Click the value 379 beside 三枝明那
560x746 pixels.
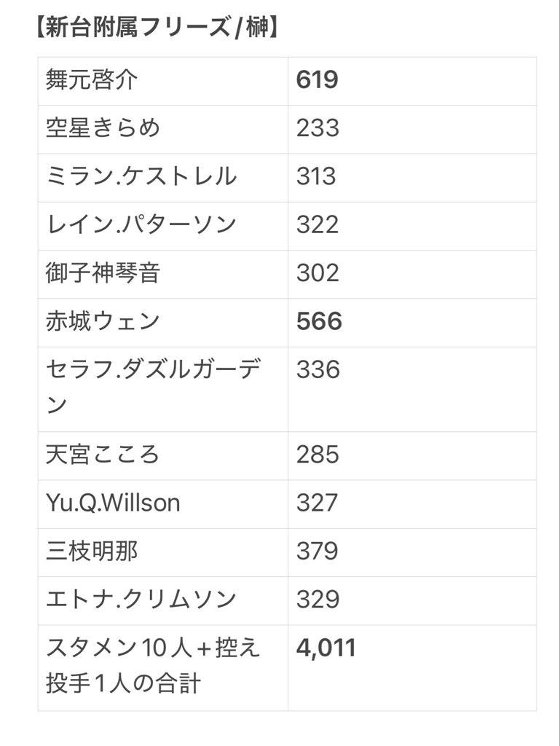[x=317, y=551]
